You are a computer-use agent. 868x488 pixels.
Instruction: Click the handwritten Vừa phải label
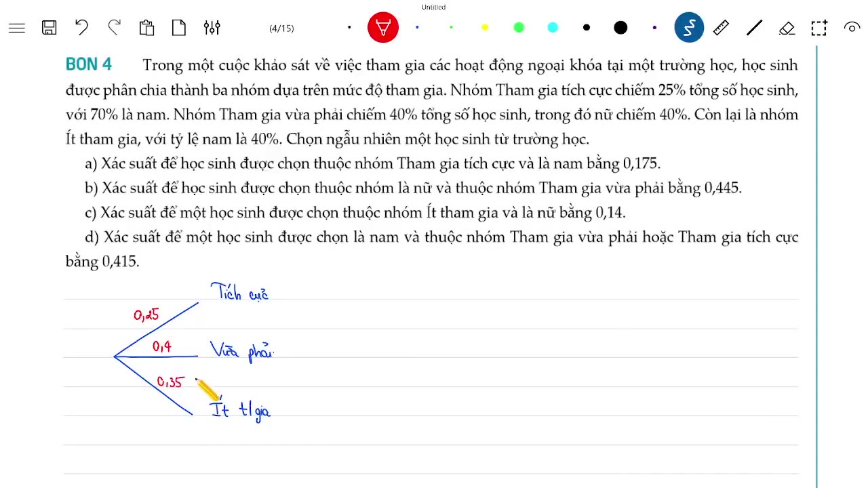(241, 351)
